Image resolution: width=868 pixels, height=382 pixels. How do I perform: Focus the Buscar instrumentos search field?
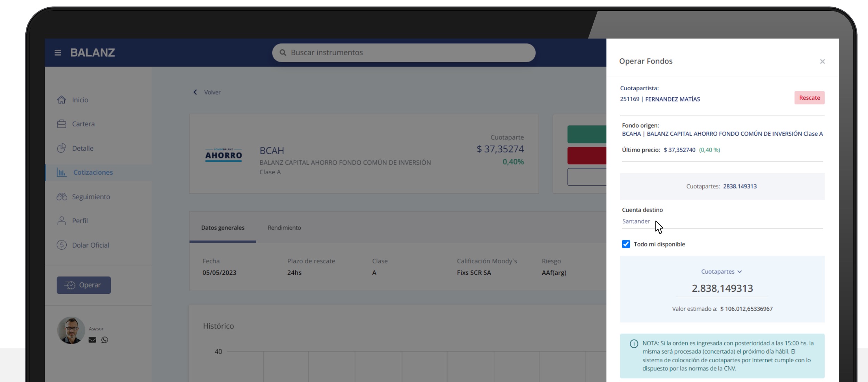[x=403, y=53]
